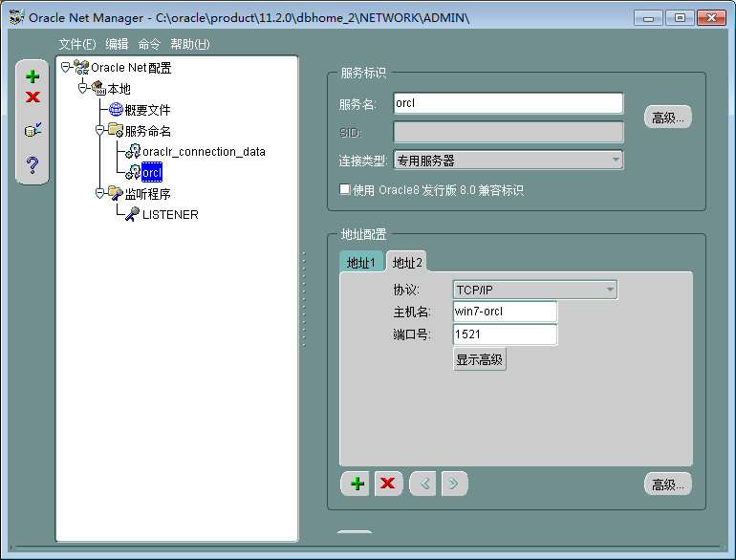Open the 命令 menu
This screenshot has height=560, width=736.
(x=149, y=44)
